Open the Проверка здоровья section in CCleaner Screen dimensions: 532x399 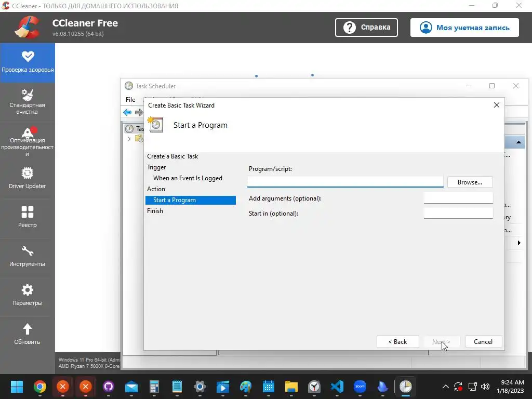click(28, 63)
